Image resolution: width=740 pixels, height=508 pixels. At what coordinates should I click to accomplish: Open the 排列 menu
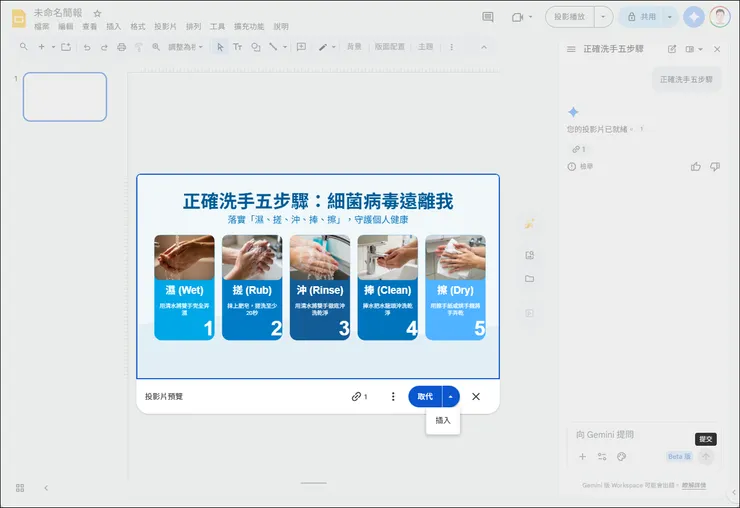coord(193,26)
